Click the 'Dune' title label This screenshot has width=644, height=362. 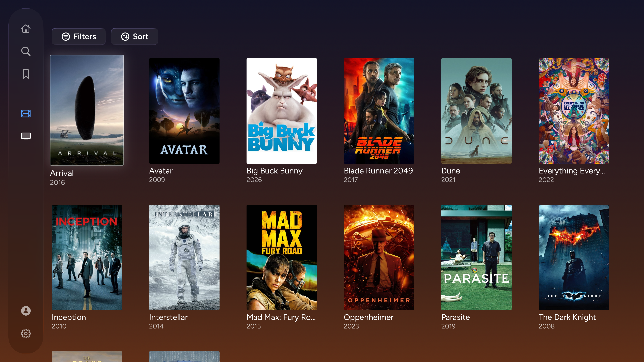[x=450, y=171]
